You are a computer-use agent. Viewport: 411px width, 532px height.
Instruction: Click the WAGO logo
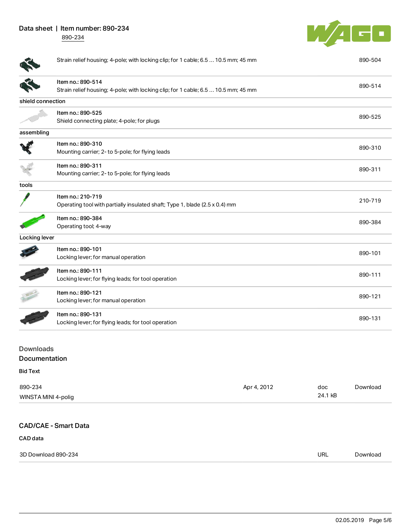(x=349, y=33)
